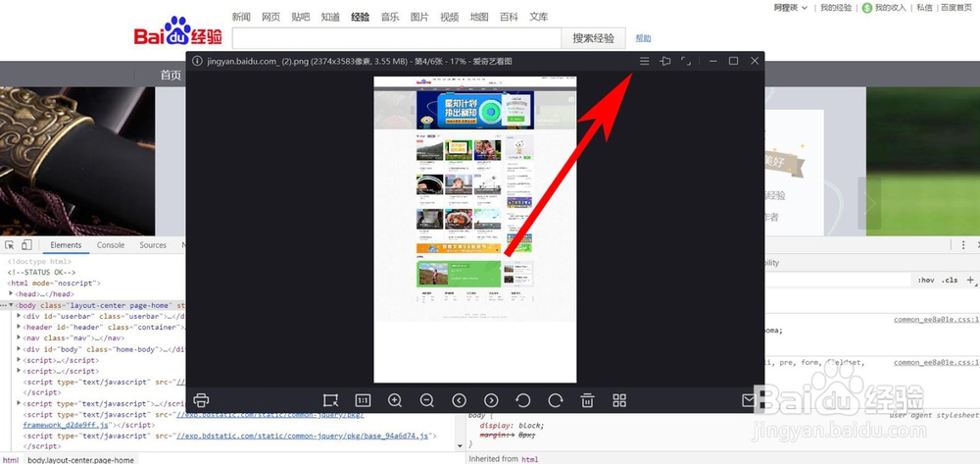Select body.layout-center.page-home breadcrumb
980x464 pixels.
click(80, 460)
